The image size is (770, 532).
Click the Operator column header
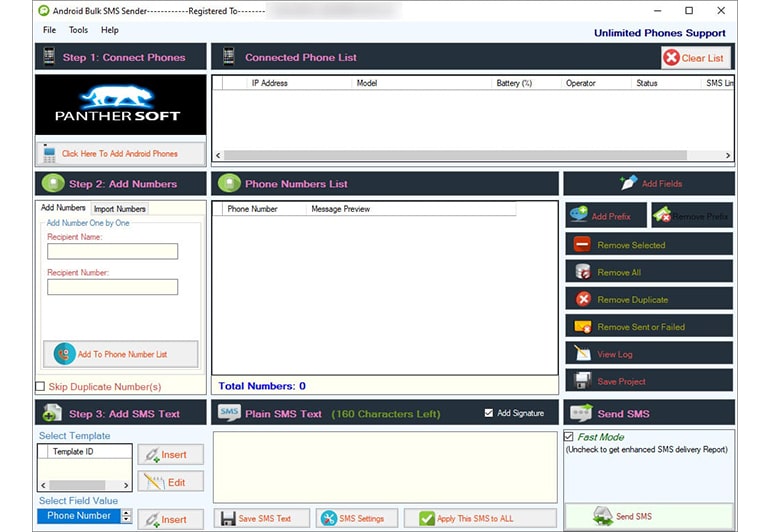click(596, 83)
